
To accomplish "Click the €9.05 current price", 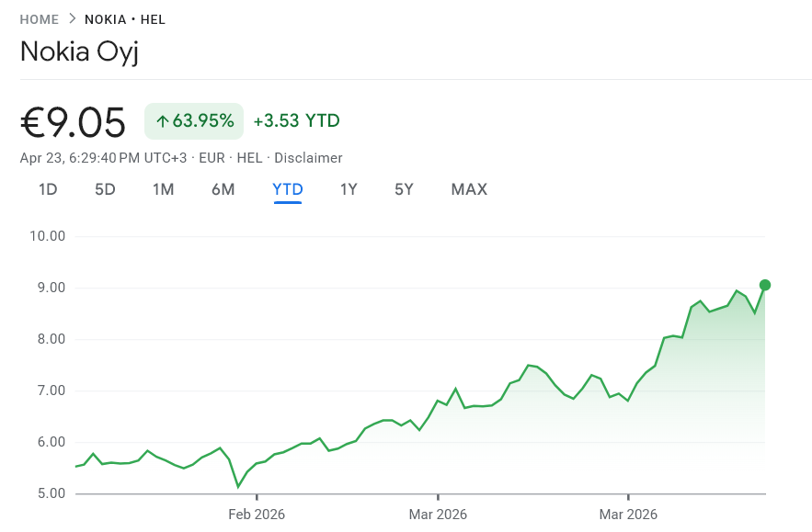I will tap(73, 121).
